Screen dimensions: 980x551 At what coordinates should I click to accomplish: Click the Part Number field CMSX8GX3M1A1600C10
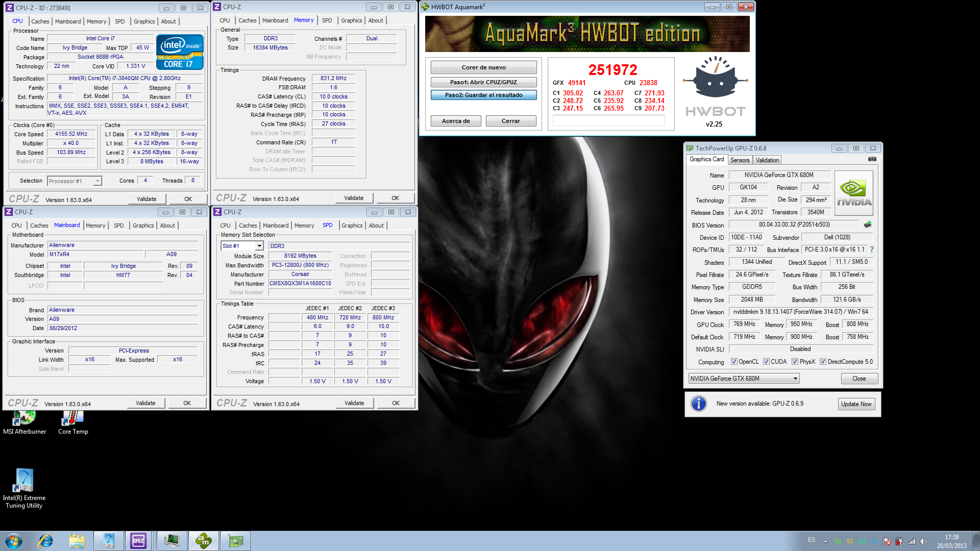click(x=300, y=284)
